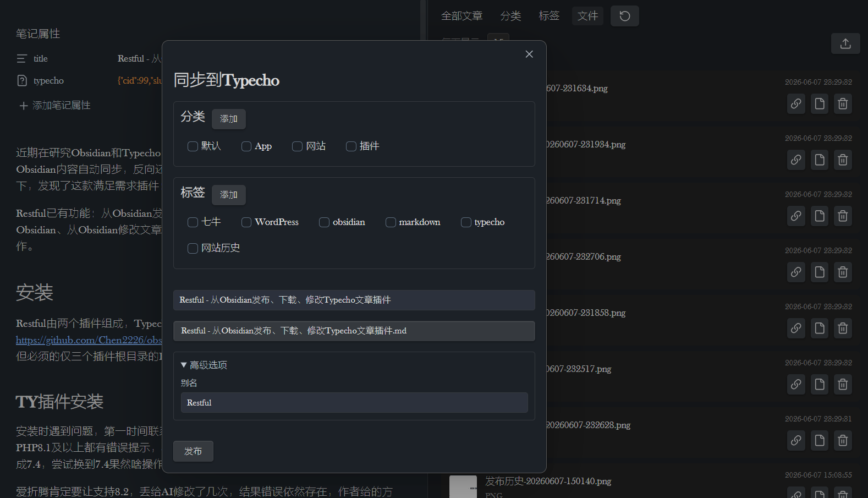Image resolution: width=868 pixels, height=498 pixels.
Task: Copy link for file ending 232628.png
Action: pyautogui.click(x=796, y=440)
